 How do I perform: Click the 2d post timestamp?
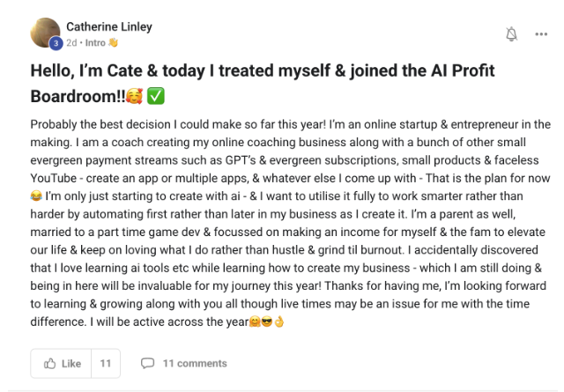(x=71, y=41)
